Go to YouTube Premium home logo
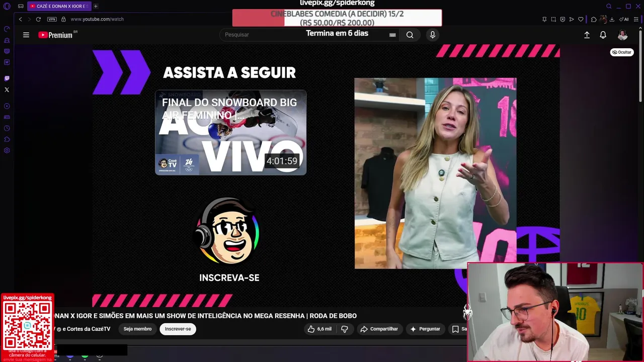644x362 pixels. (56, 35)
